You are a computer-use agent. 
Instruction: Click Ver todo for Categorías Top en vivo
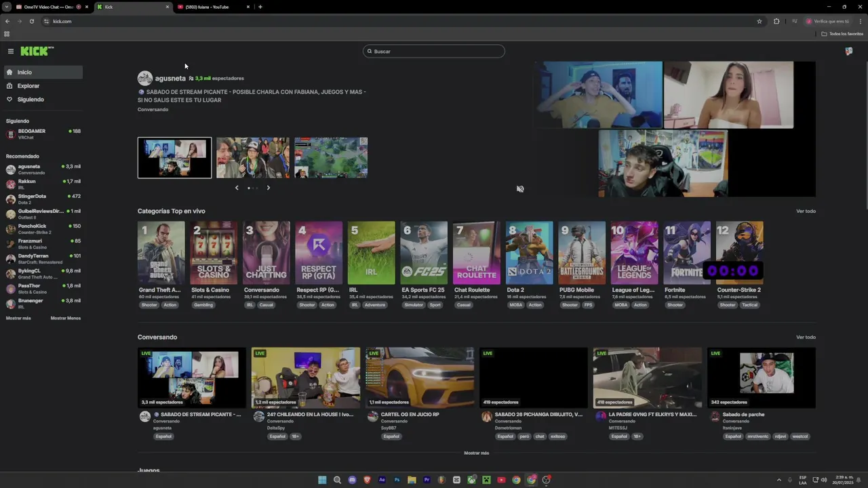point(806,211)
